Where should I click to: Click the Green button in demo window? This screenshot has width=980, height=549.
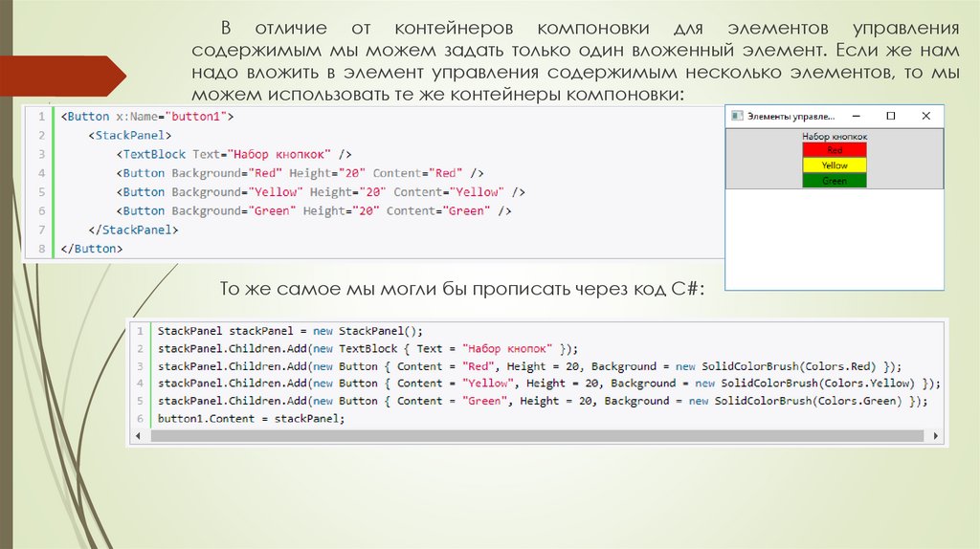[835, 181]
